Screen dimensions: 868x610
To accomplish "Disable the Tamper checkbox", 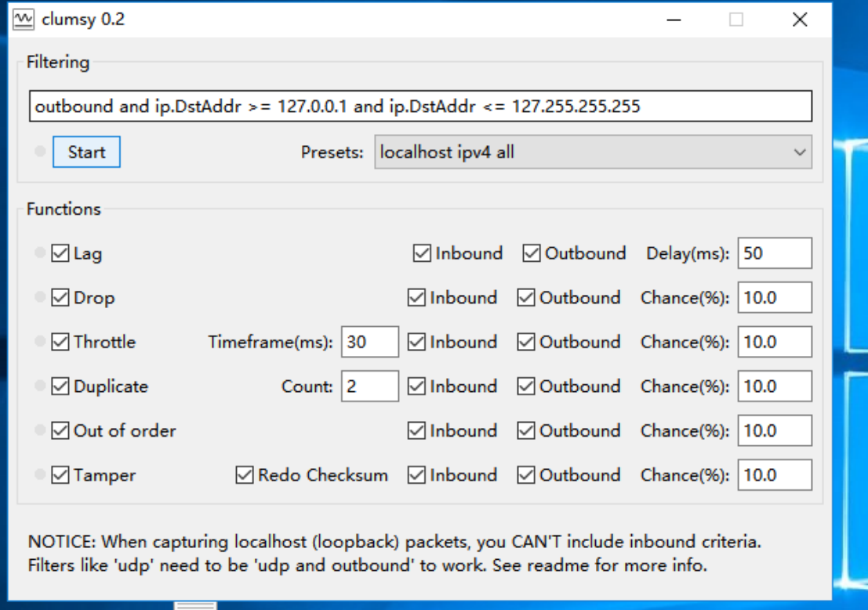I will click(60, 475).
